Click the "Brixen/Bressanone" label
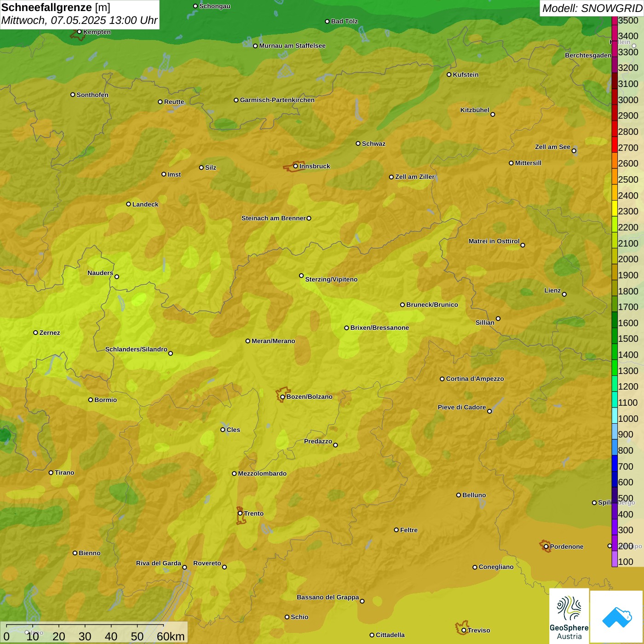Image resolution: width=644 pixels, height=644 pixels. [379, 328]
